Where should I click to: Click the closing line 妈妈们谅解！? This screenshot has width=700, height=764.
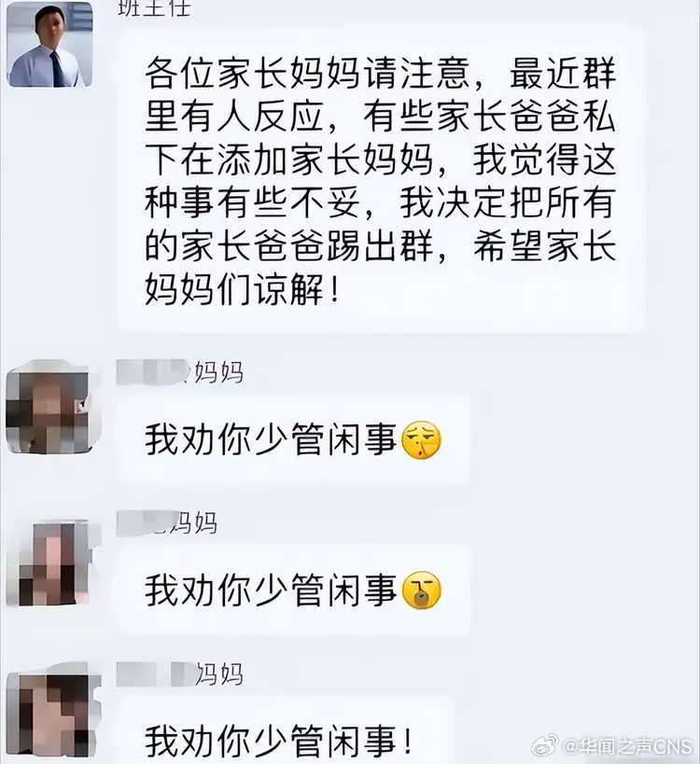(x=242, y=289)
